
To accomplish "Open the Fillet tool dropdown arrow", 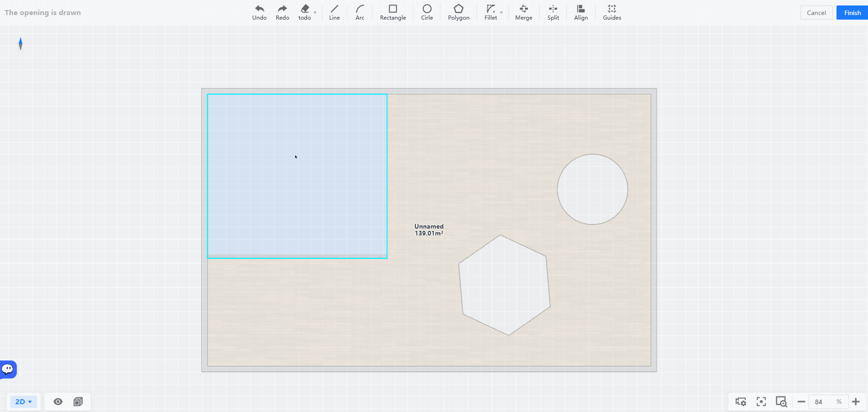I will tap(502, 13).
